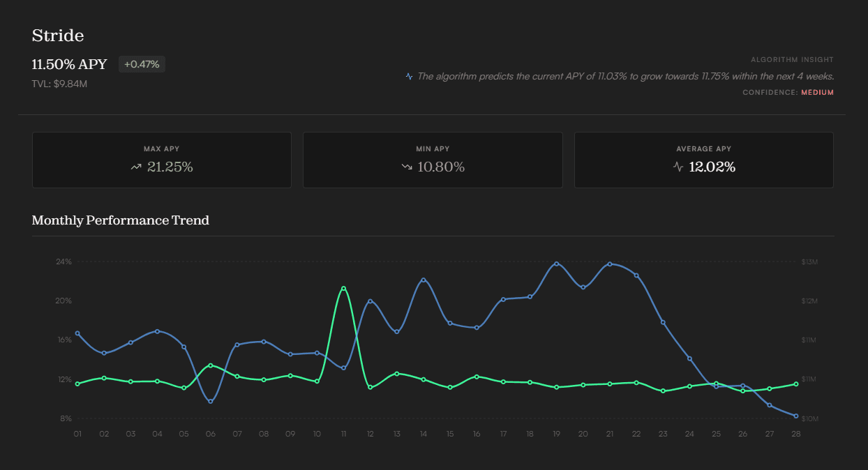Click the +0.47% change badge
This screenshot has width=868, height=470.
[x=142, y=64]
